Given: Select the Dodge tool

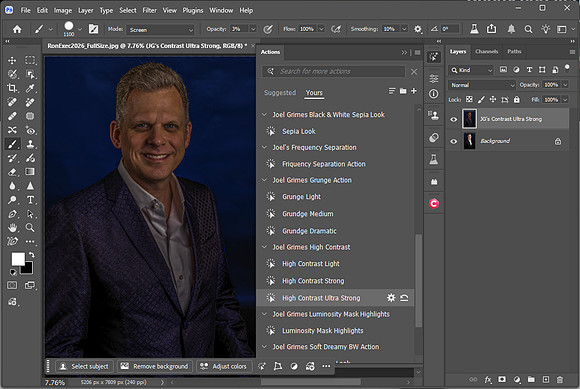Looking at the screenshot, I should pyautogui.click(x=12, y=200).
